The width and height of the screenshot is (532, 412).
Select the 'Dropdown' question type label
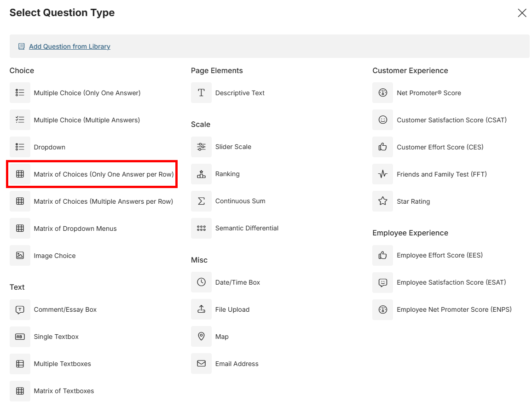pos(50,147)
